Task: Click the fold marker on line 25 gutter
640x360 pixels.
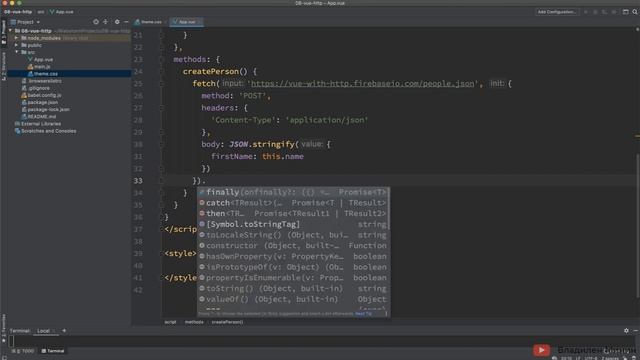Action: tap(162, 84)
